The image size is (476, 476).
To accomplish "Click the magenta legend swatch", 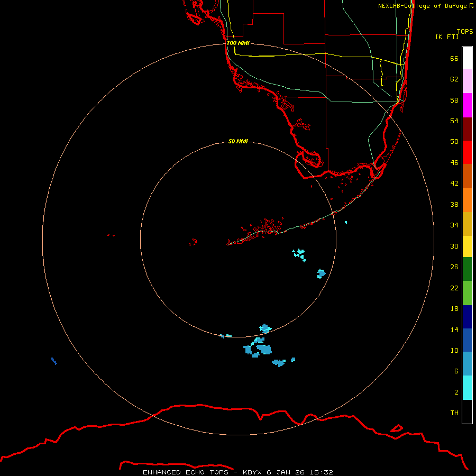I will (x=467, y=105).
